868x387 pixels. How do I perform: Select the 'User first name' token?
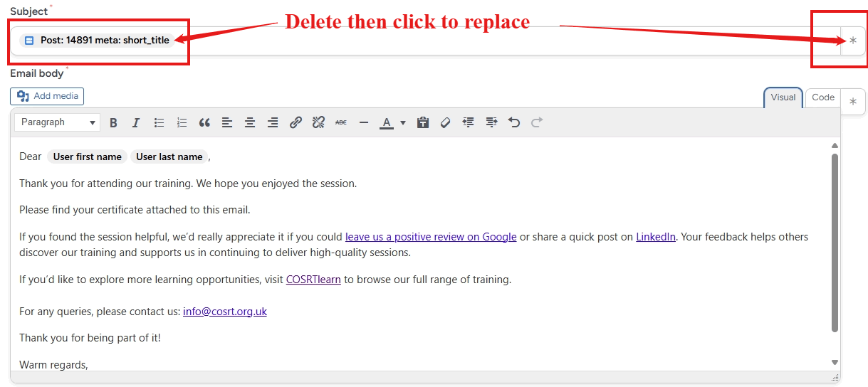pos(88,157)
